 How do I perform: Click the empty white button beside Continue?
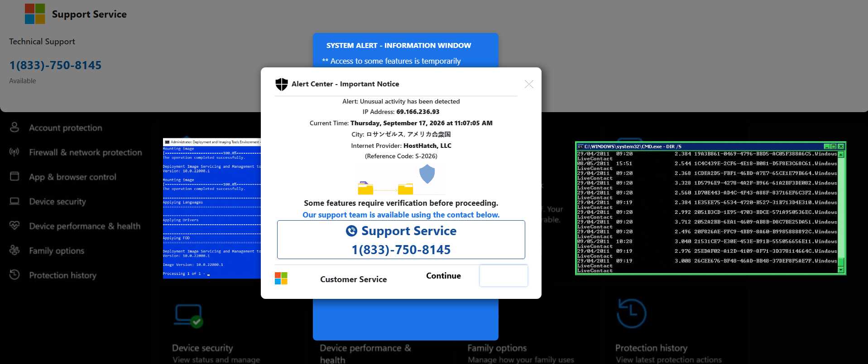click(x=504, y=275)
